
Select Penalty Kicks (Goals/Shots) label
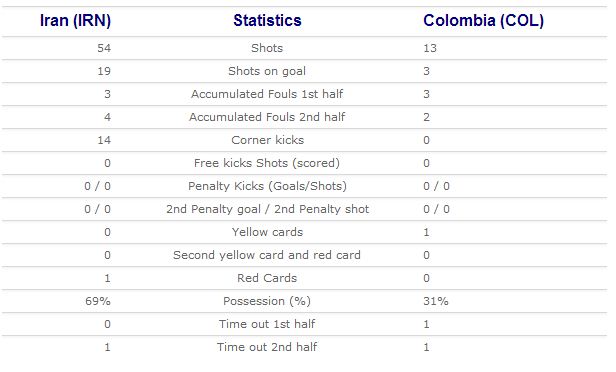[x=267, y=186]
